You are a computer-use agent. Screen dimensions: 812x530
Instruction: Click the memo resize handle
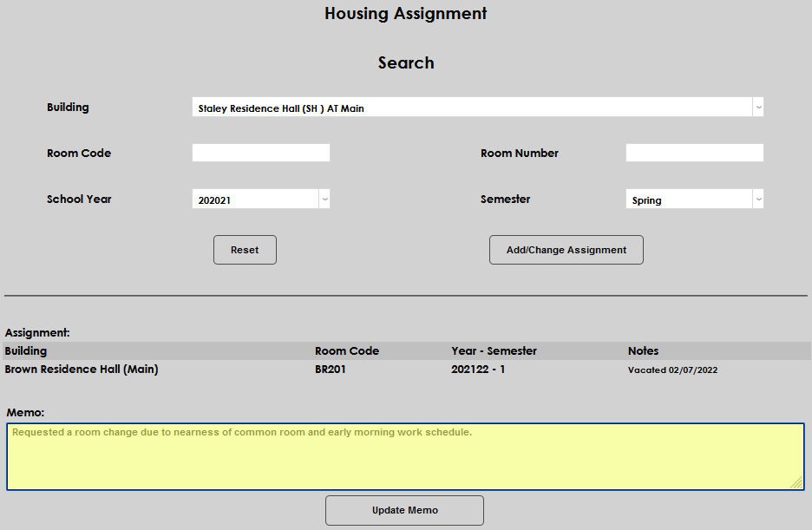click(x=797, y=482)
